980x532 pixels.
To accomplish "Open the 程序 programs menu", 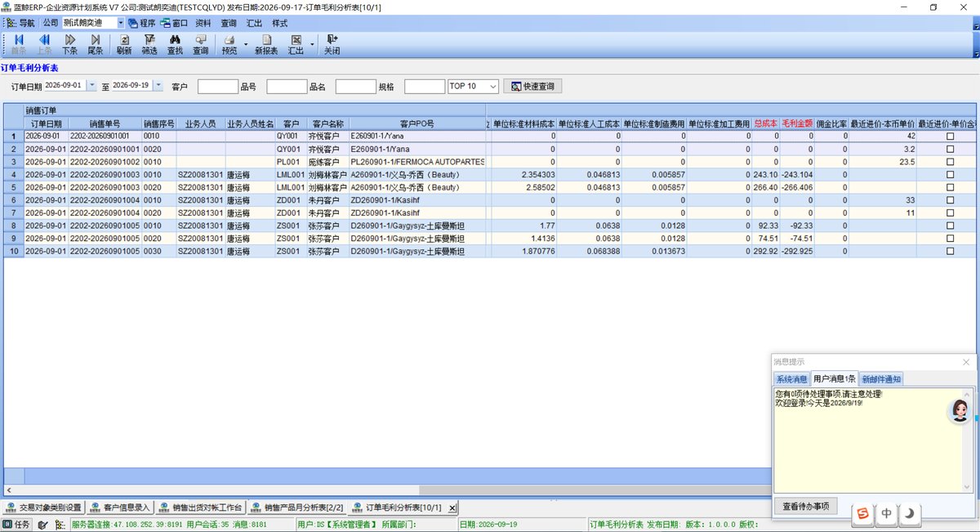I will pyautogui.click(x=141, y=24).
